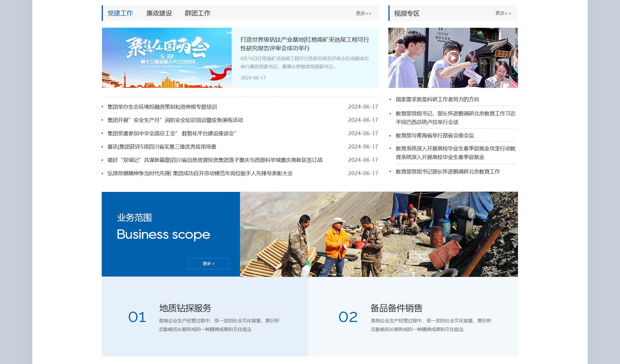This screenshot has height=364, width=620.
Task: Open article on 安全生产月 消防安全知识培训
Action: [x=175, y=120]
